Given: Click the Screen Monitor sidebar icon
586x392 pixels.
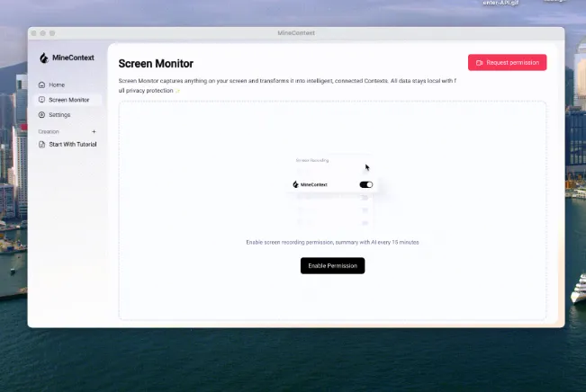Looking at the screenshot, I should coord(41,100).
